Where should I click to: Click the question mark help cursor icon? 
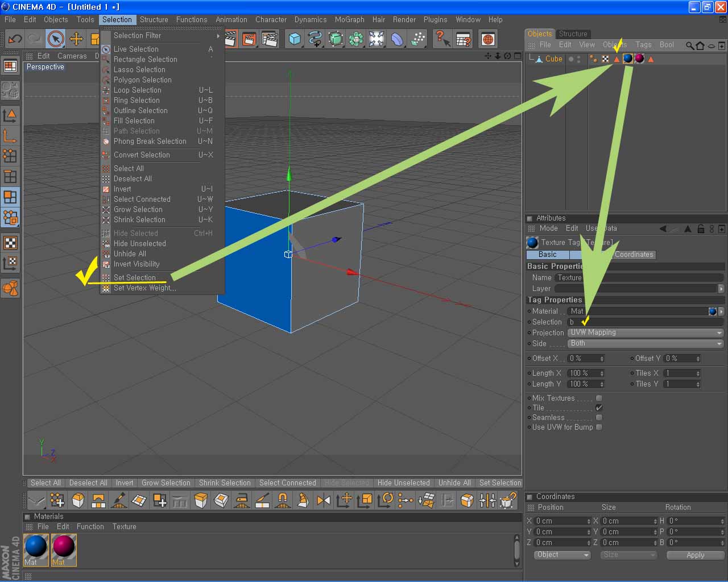pos(442,39)
